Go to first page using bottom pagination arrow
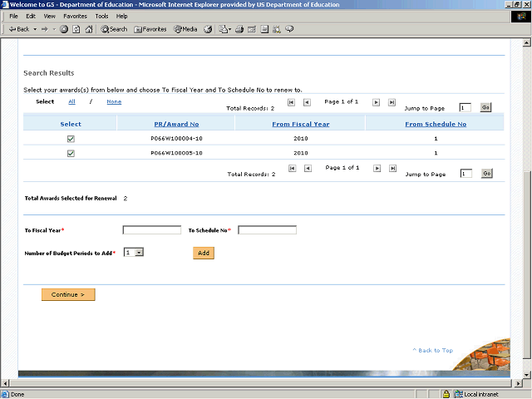Screen dimensions: 532x399 [x=291, y=169]
